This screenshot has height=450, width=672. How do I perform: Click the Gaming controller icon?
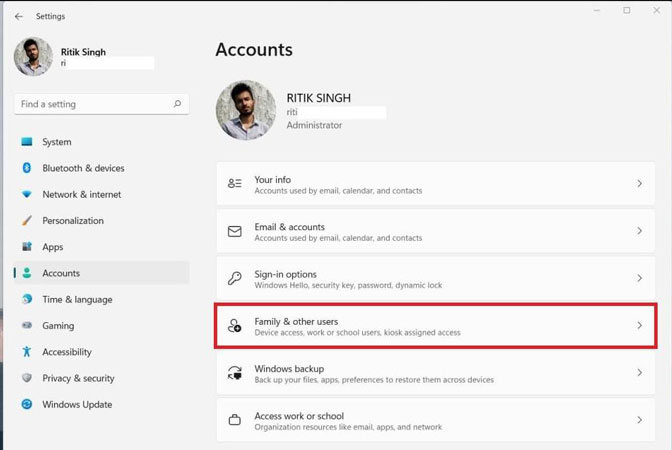click(x=27, y=326)
